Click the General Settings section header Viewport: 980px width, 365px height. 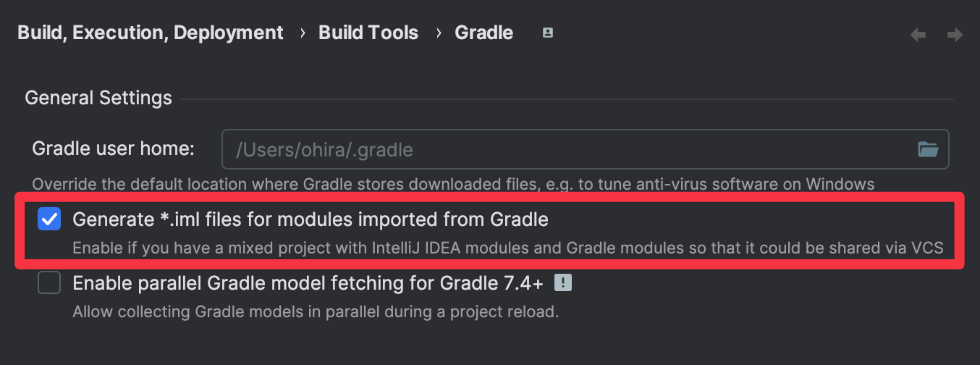tap(98, 98)
